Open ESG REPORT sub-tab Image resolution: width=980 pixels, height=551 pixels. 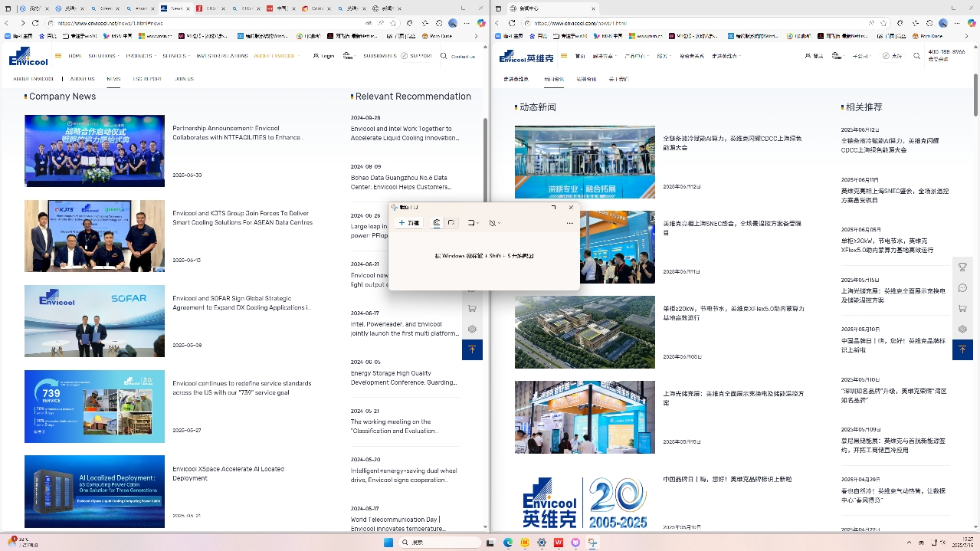(x=147, y=79)
